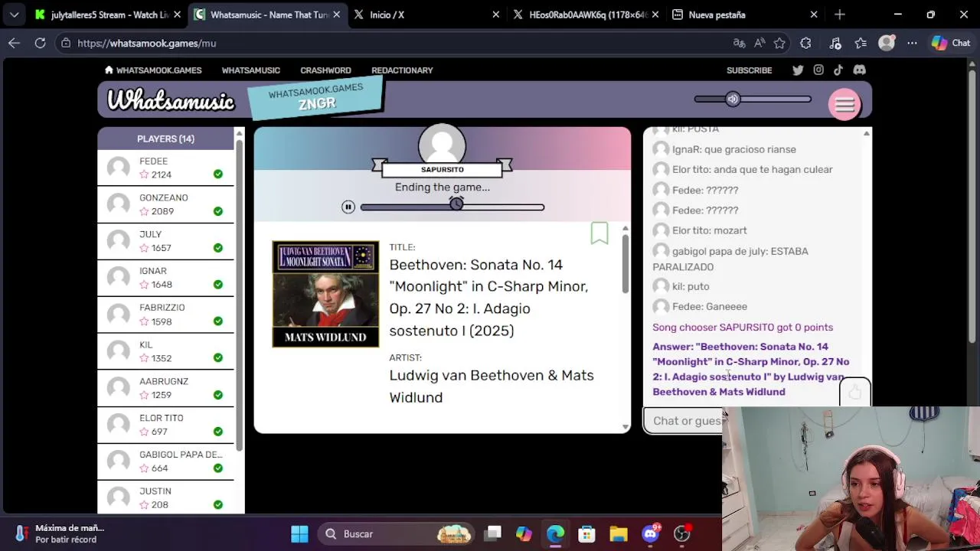
Task: Reload the page with the refresh icon
Action: click(40, 43)
